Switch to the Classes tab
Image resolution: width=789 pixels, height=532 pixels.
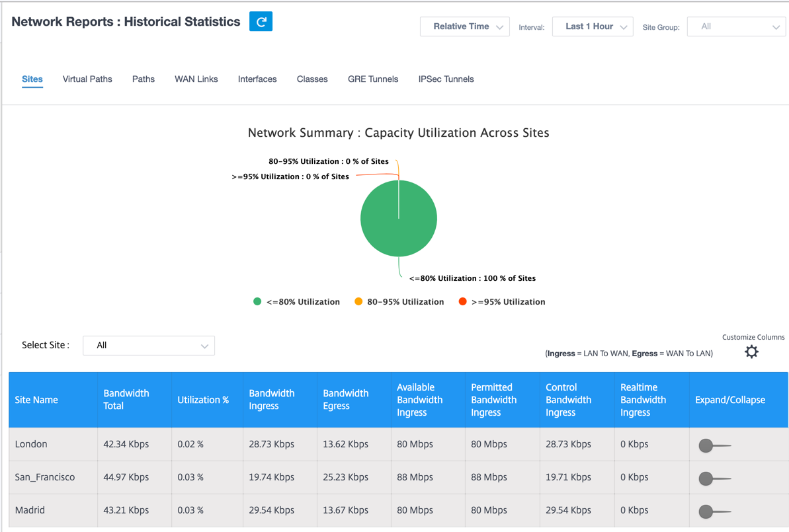(x=312, y=79)
